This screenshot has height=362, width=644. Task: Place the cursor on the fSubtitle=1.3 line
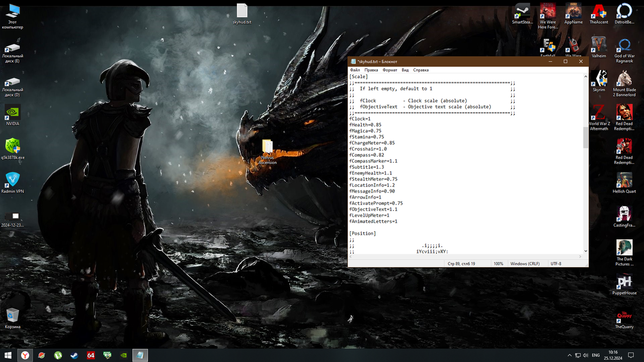point(367,167)
